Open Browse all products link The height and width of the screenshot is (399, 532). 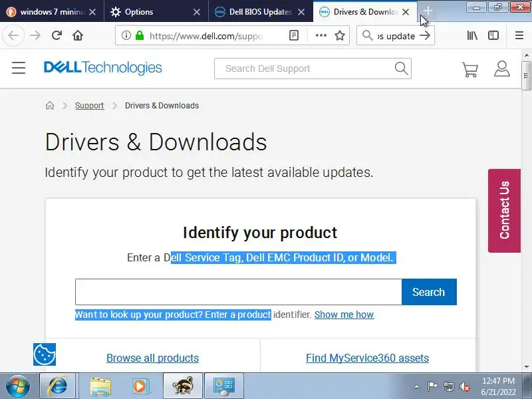[x=153, y=358]
